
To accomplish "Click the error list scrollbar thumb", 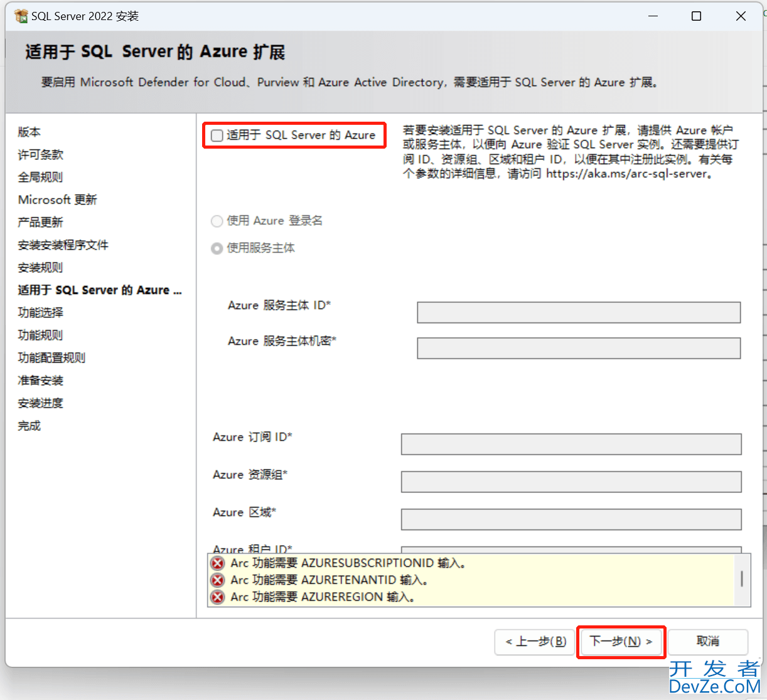I will (x=742, y=578).
